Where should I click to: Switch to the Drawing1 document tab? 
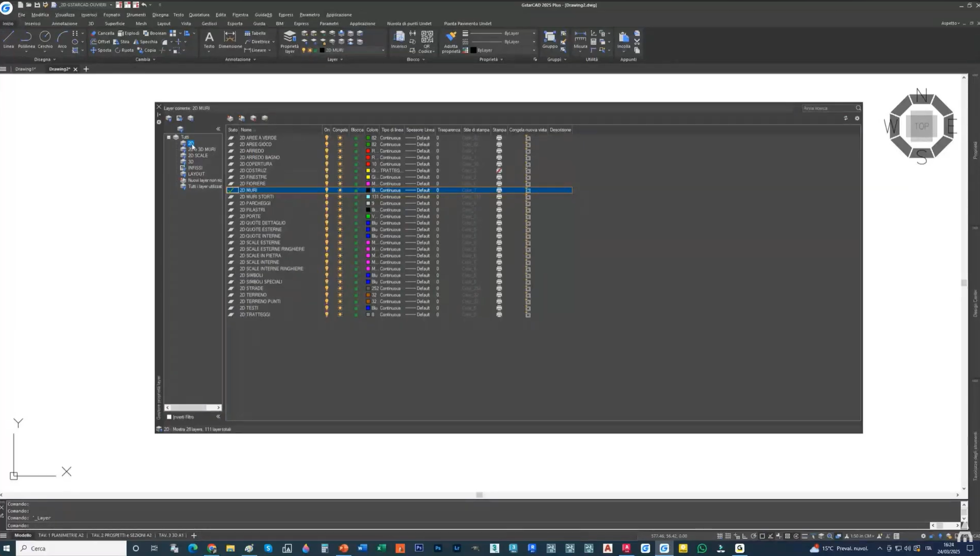click(x=25, y=69)
